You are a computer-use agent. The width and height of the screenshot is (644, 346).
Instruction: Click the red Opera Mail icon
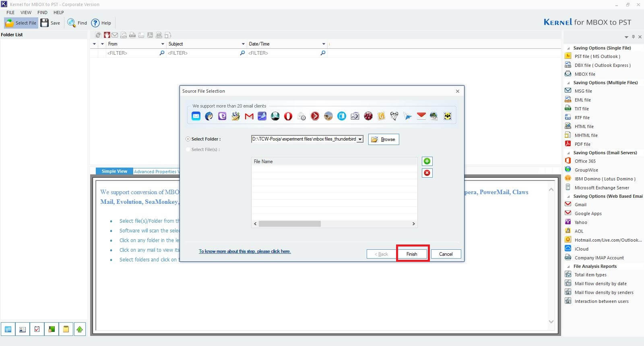pos(288,116)
